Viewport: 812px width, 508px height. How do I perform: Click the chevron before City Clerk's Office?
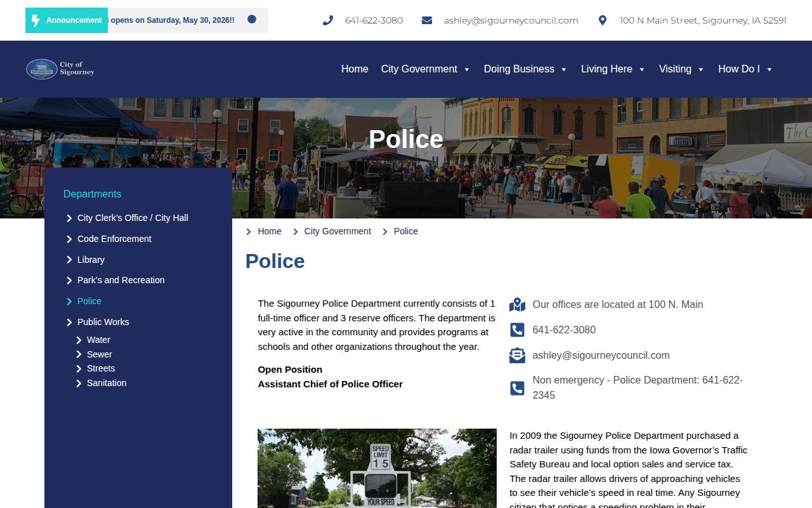[x=69, y=218]
